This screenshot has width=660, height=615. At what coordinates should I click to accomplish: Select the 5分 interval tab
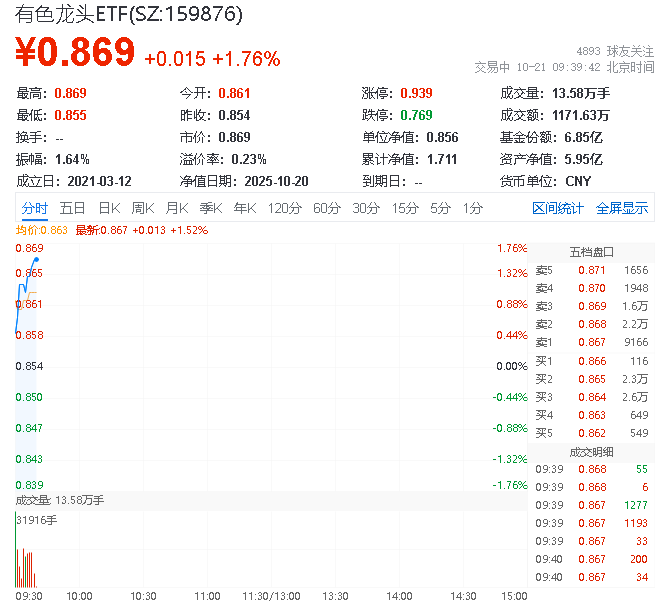pos(440,208)
